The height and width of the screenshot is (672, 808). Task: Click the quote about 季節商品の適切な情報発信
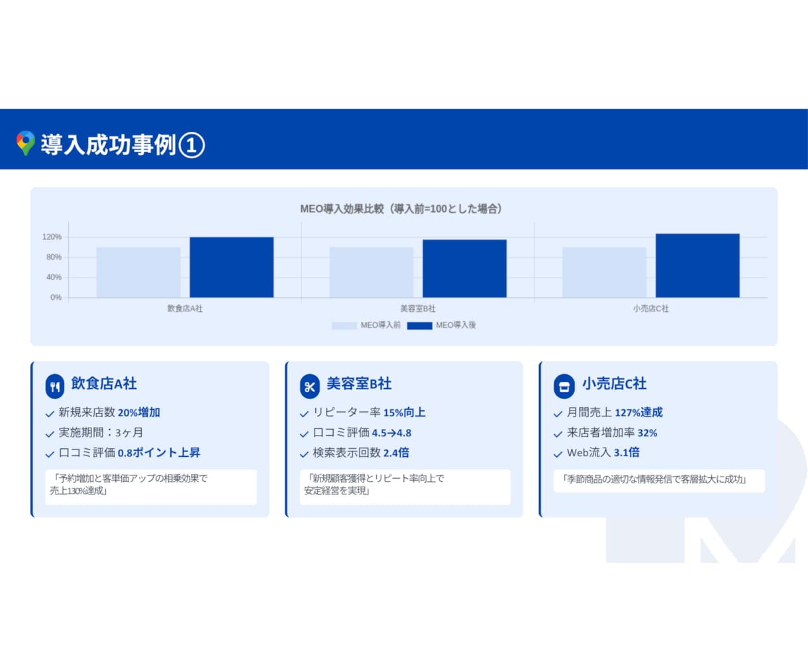(x=659, y=481)
